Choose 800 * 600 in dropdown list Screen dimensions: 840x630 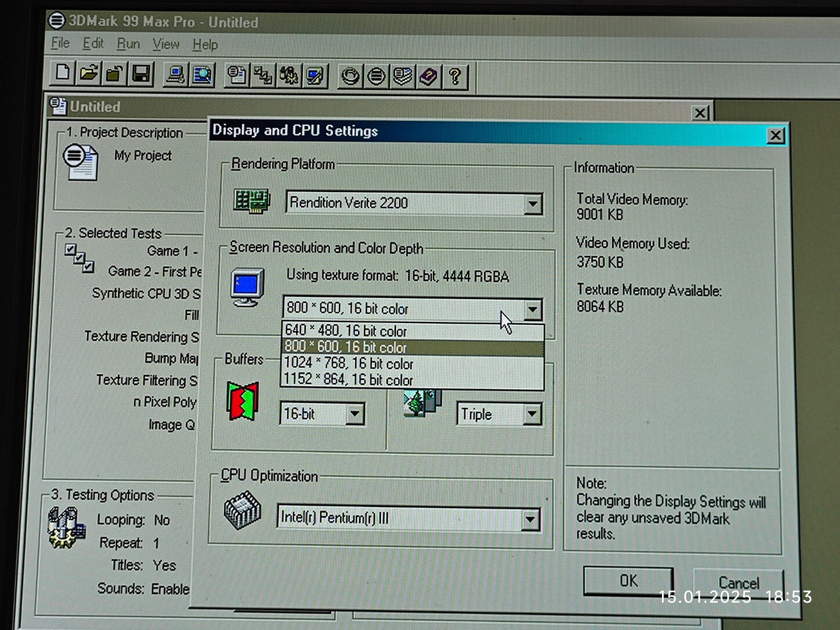point(412,347)
